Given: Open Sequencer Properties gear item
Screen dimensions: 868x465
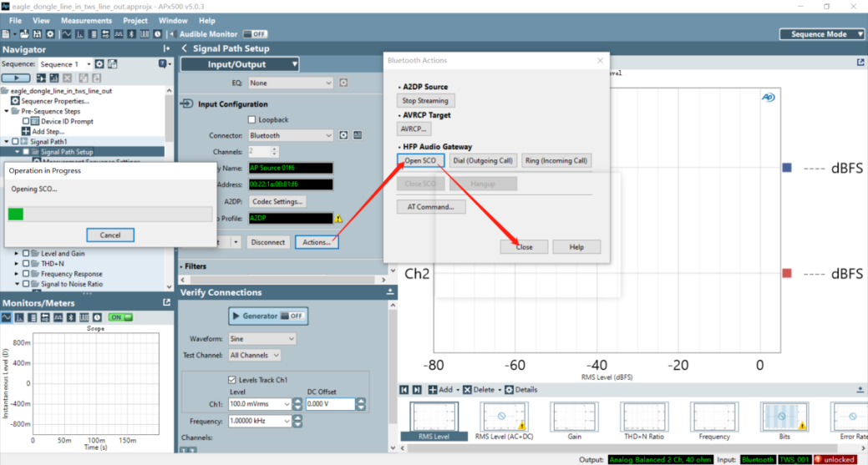Looking at the screenshot, I should [15, 101].
